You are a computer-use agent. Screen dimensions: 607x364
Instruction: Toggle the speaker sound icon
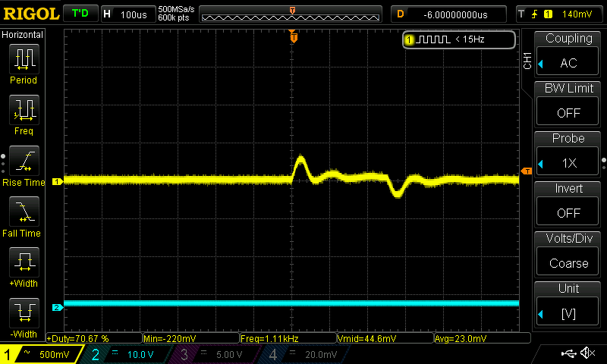coord(588,353)
